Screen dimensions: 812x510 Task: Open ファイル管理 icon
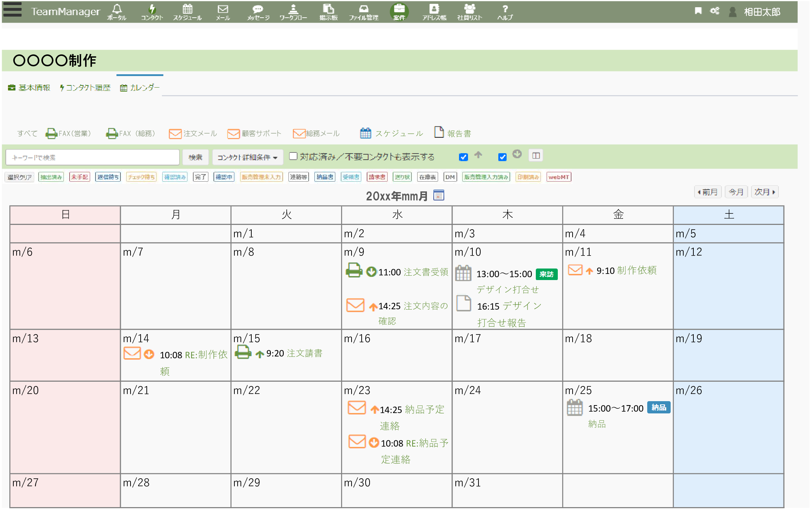click(363, 12)
